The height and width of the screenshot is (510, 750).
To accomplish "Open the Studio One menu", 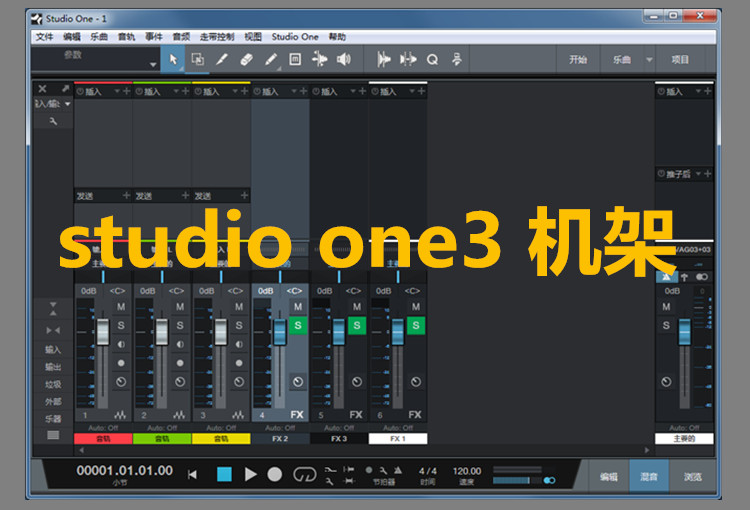I will click(295, 37).
